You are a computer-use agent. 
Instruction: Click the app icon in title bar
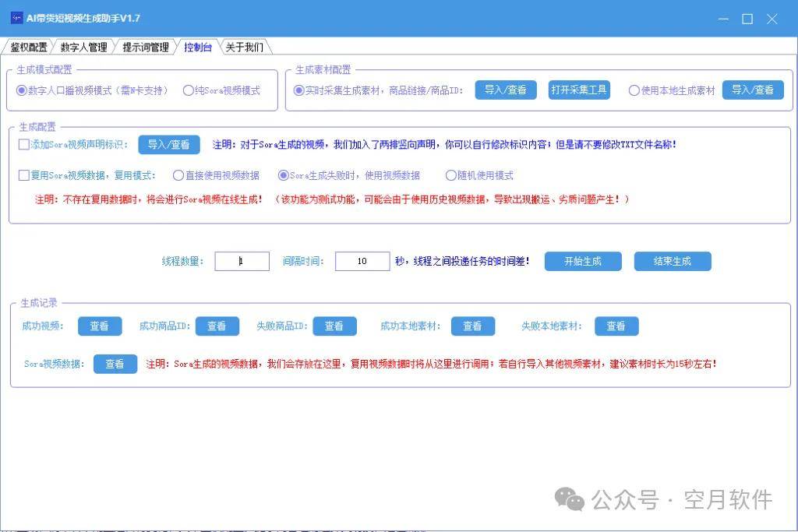coord(15,18)
